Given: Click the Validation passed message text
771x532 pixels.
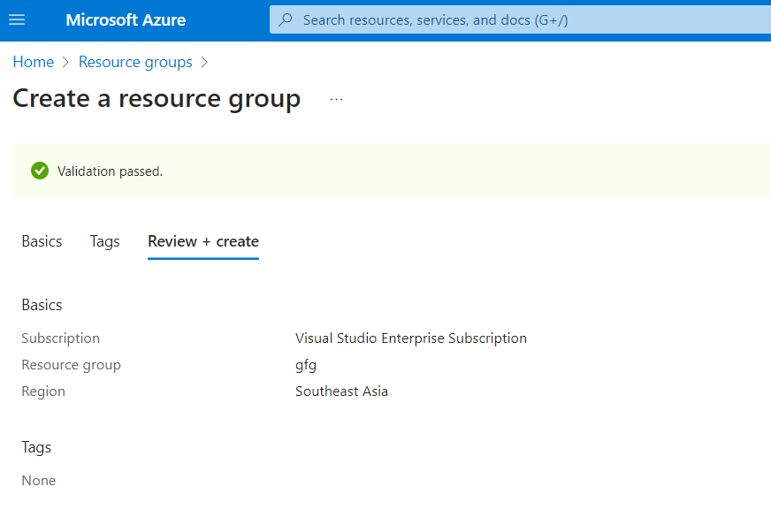Looking at the screenshot, I should tap(110, 171).
